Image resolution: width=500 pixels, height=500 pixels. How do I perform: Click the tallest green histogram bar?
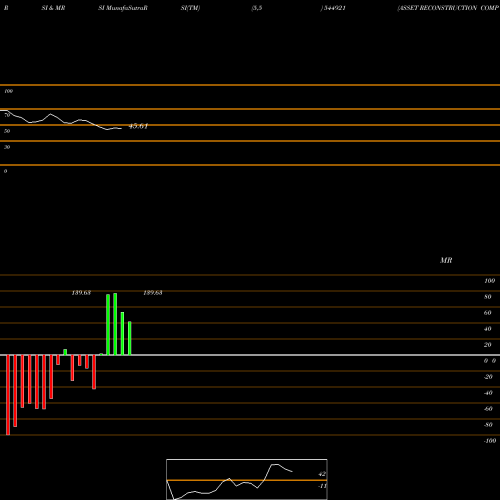[115, 324]
